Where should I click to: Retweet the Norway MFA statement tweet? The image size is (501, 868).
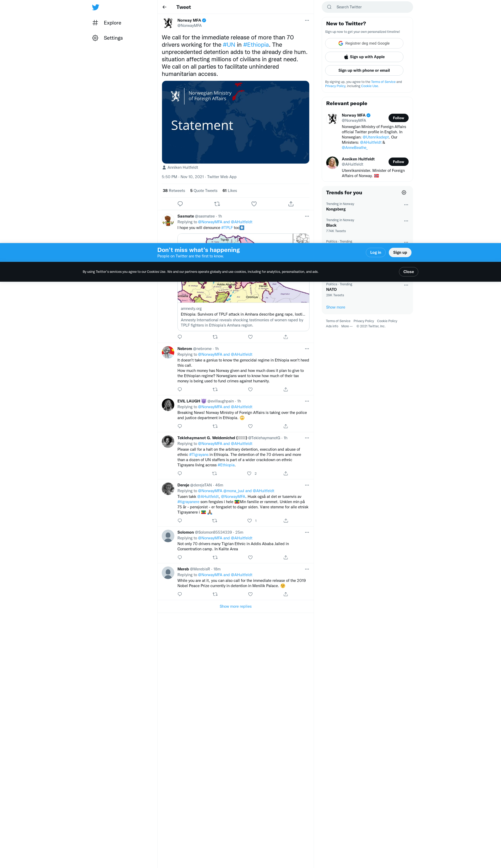coord(217,204)
